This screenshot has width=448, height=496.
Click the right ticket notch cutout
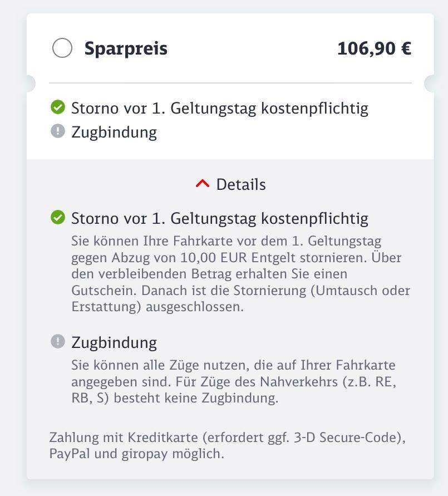click(430, 84)
